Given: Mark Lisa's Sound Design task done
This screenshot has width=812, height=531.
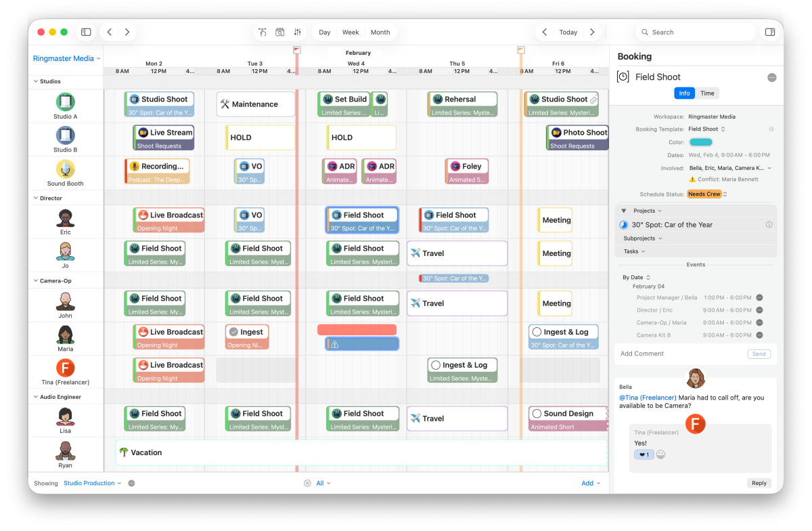Looking at the screenshot, I should pyautogui.click(x=537, y=414).
